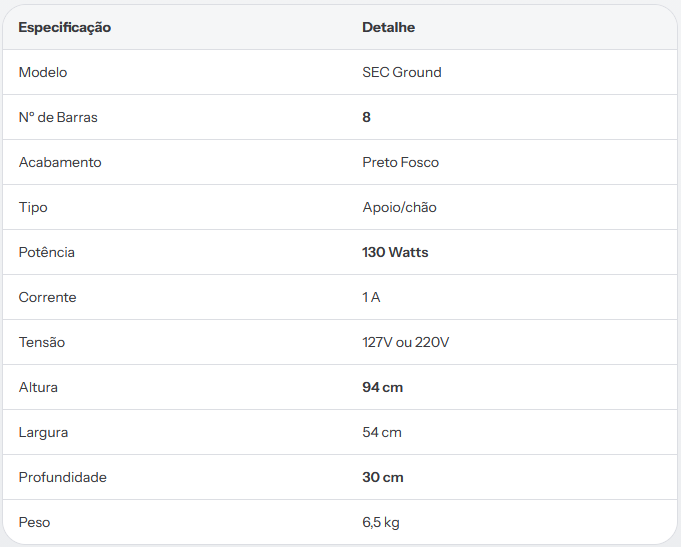Click the 94 cm height value
The image size is (681, 547).
click(x=383, y=387)
